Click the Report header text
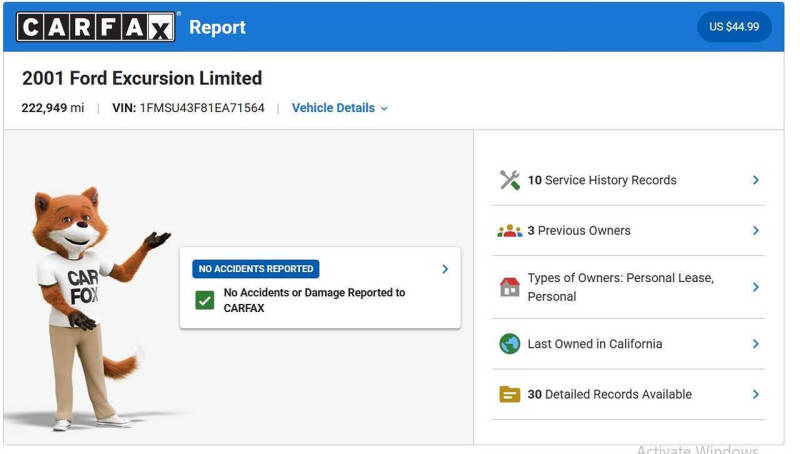Viewport: 800px width, 454px height. tap(217, 27)
